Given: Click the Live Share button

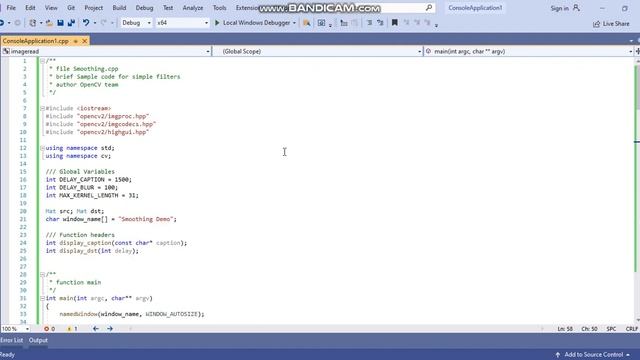Looking at the screenshot, I should tap(611, 24).
